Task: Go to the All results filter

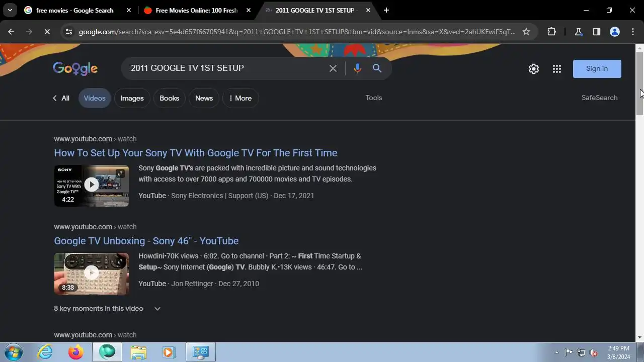Action: coord(61,98)
